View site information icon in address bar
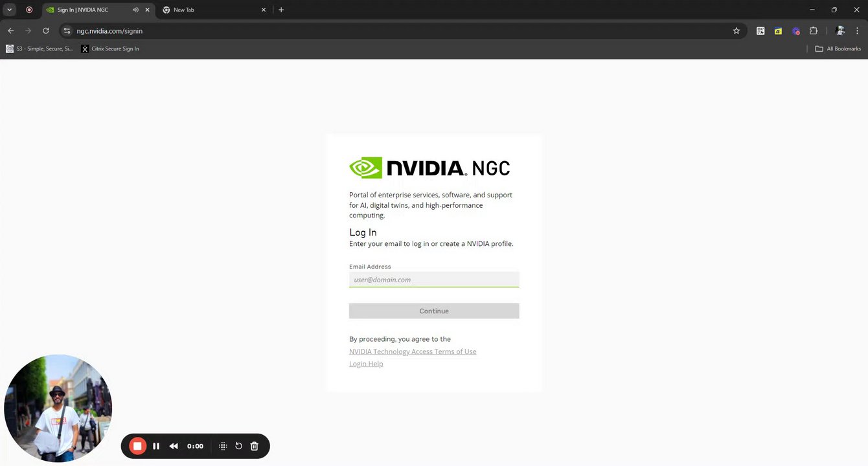This screenshot has height=466, width=868. click(x=67, y=30)
